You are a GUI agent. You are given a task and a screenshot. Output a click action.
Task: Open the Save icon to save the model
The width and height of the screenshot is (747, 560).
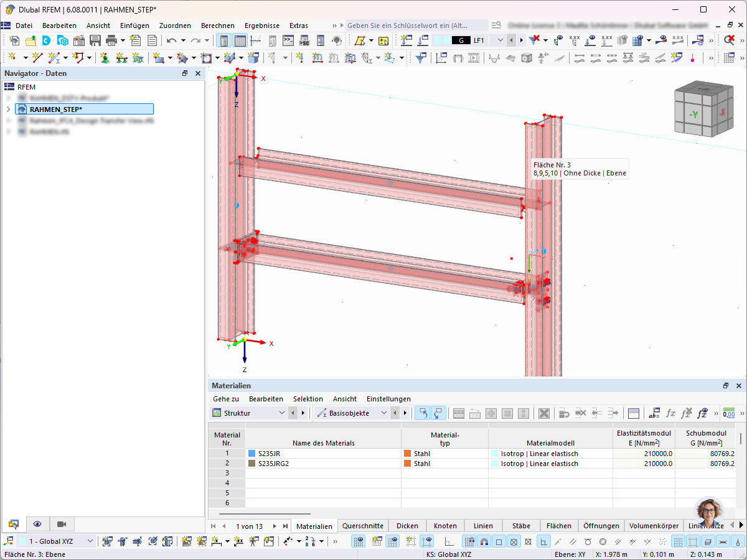click(x=95, y=39)
